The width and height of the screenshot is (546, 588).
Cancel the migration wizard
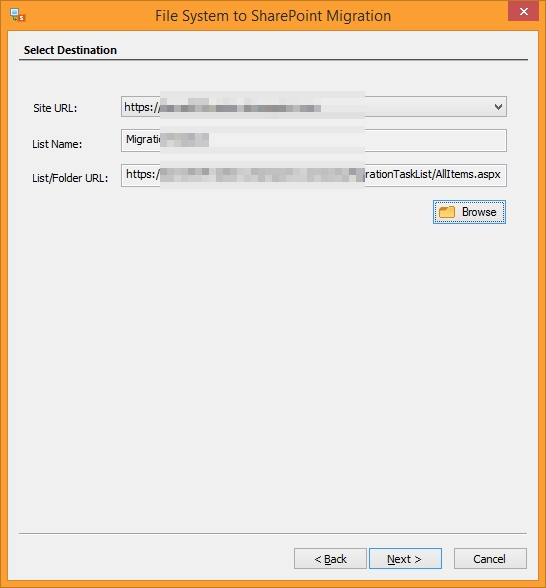click(490, 559)
